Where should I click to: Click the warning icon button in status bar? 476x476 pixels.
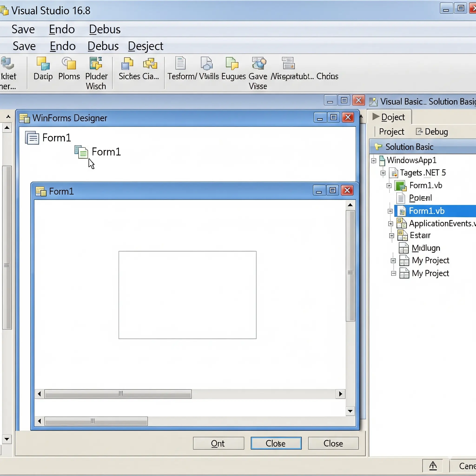pyautogui.click(x=433, y=466)
